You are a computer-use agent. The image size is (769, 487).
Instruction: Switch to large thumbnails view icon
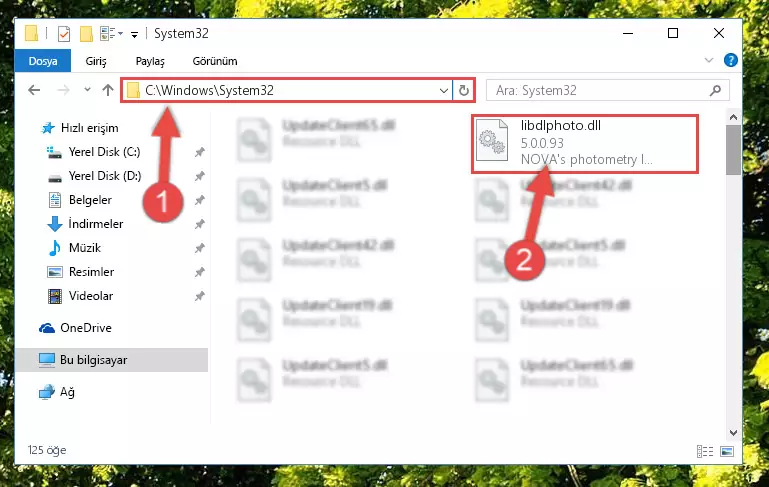click(x=727, y=451)
